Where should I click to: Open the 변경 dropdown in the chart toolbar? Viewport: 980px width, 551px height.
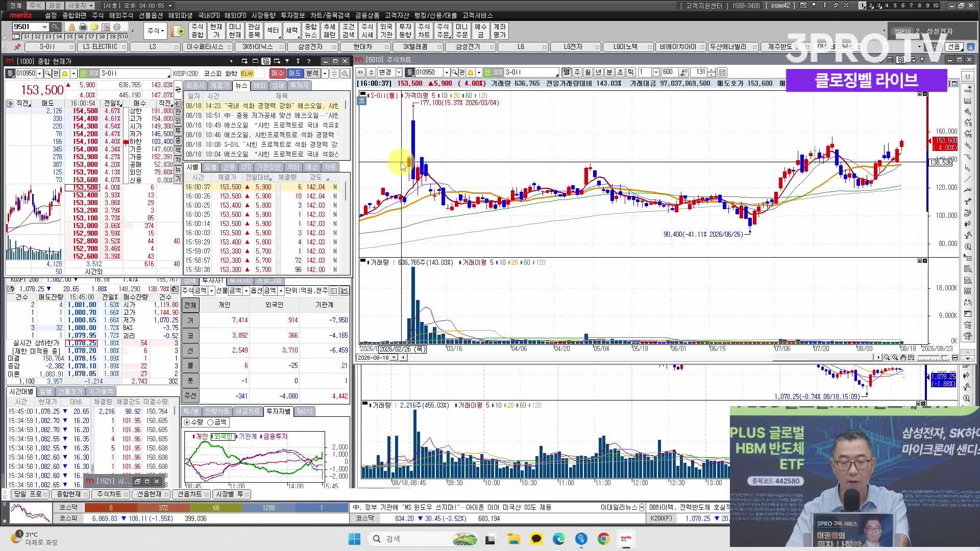pos(399,72)
